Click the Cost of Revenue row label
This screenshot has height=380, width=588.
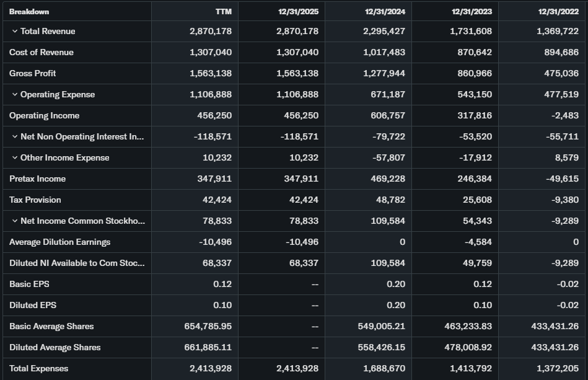click(x=42, y=53)
